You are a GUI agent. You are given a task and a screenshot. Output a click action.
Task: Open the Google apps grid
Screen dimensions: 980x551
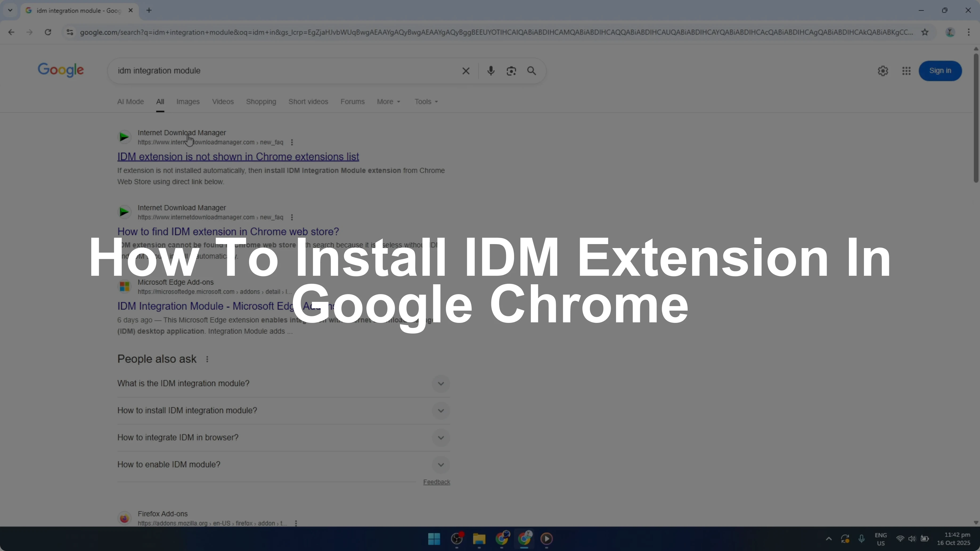click(x=907, y=71)
